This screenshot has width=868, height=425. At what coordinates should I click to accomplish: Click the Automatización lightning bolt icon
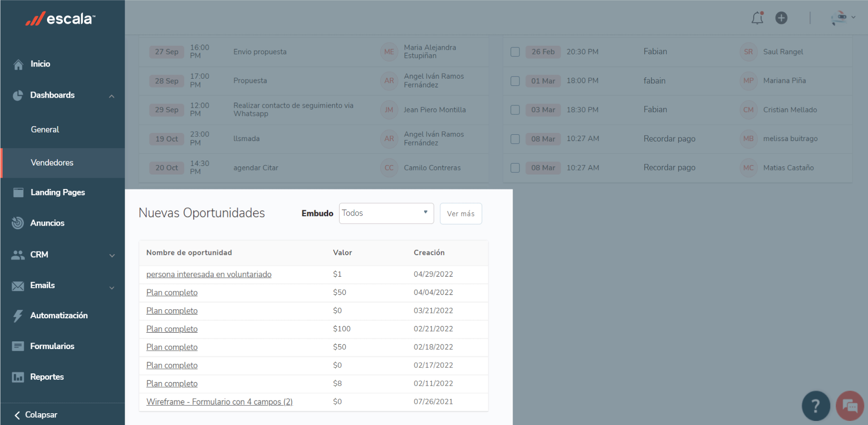point(18,316)
